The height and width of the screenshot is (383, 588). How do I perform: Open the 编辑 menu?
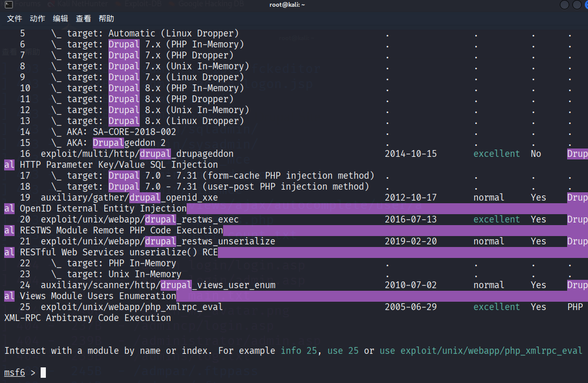coord(60,19)
